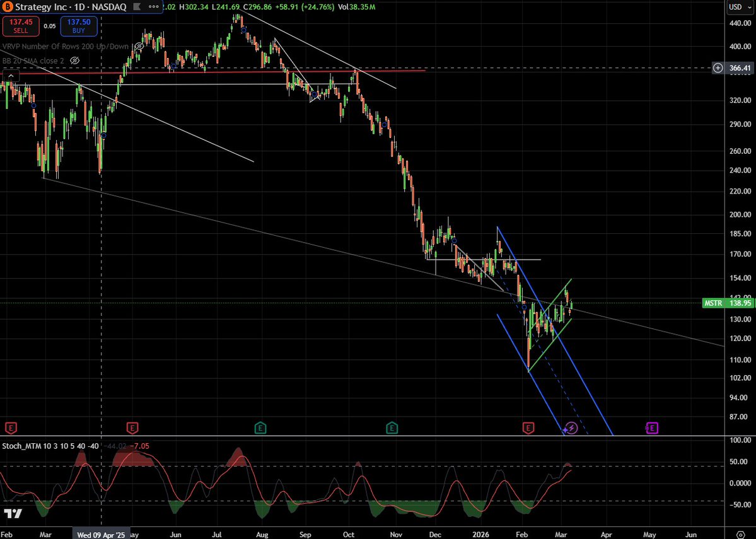Click the VRVP Number Of Rows 200 Up/Down legend

(66, 46)
